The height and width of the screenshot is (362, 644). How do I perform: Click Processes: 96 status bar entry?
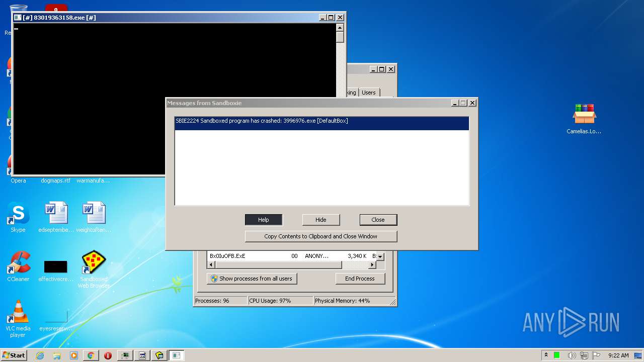coord(220,301)
